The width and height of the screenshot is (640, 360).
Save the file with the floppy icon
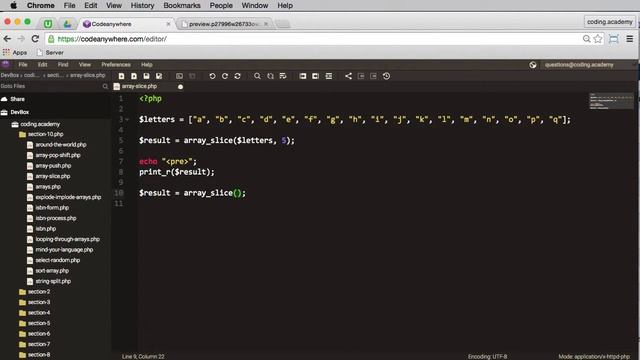tap(146, 76)
